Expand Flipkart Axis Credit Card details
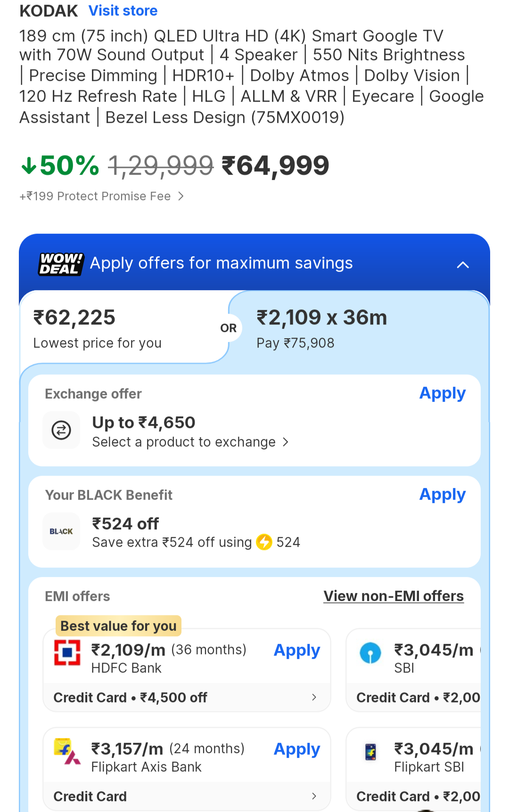 314,796
